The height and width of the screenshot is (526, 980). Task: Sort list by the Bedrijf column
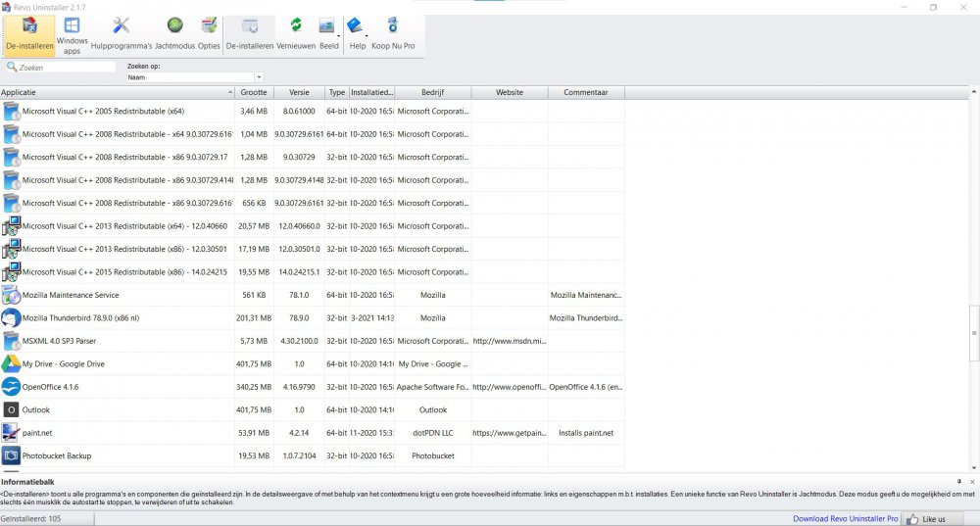pyautogui.click(x=432, y=92)
